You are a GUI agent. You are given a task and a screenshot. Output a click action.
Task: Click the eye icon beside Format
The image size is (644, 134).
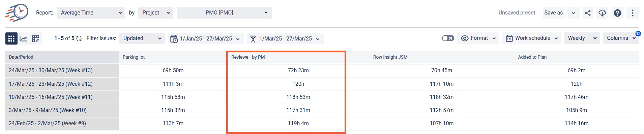click(x=465, y=38)
